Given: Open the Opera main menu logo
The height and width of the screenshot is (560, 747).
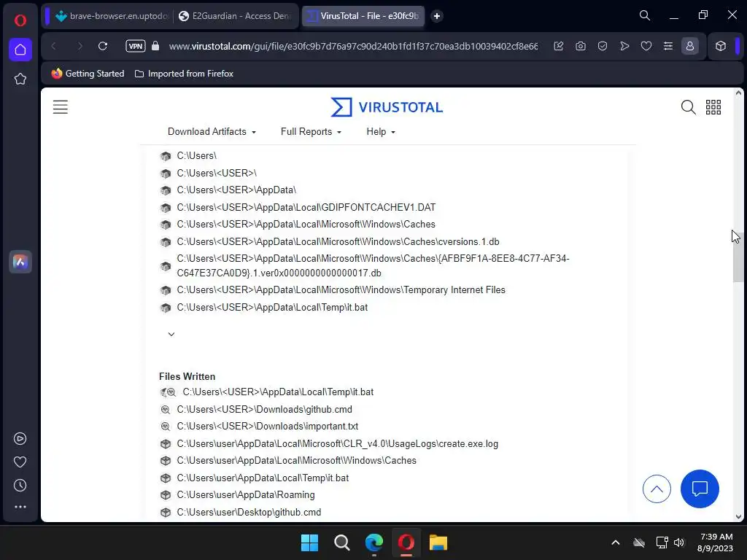Looking at the screenshot, I should [x=20, y=20].
